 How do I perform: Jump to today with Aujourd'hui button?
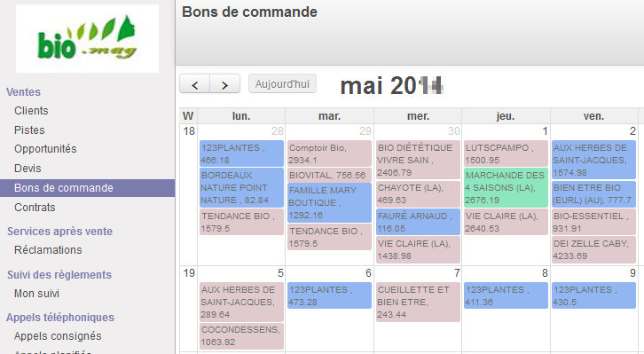point(282,83)
